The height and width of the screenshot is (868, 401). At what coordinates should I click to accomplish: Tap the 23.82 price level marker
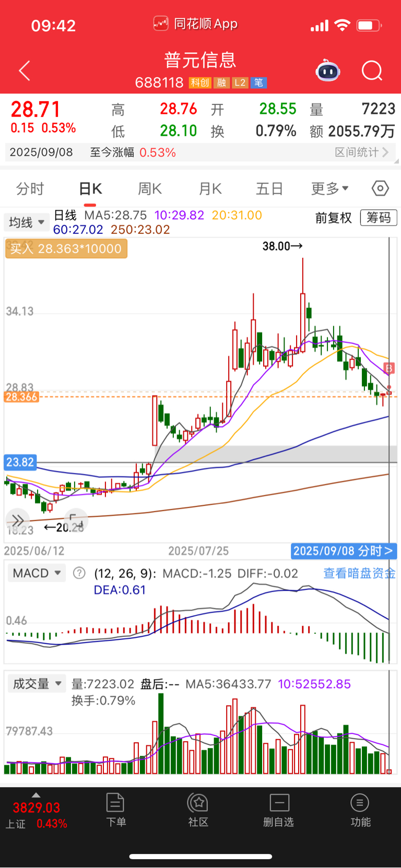tap(20, 462)
